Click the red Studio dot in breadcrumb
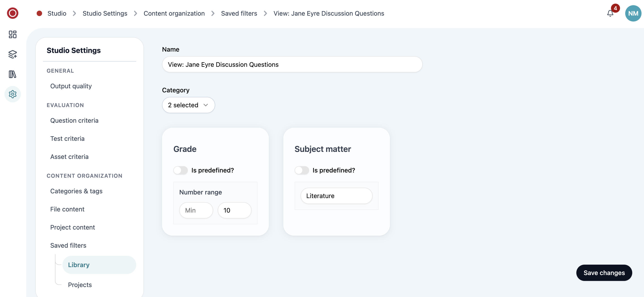This screenshot has height=297, width=644. point(39,13)
